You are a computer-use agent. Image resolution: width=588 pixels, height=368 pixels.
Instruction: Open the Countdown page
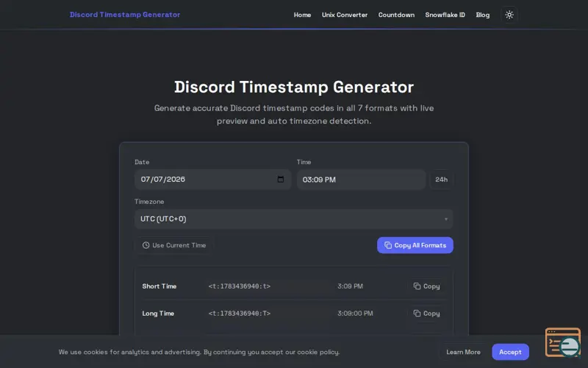396,15
